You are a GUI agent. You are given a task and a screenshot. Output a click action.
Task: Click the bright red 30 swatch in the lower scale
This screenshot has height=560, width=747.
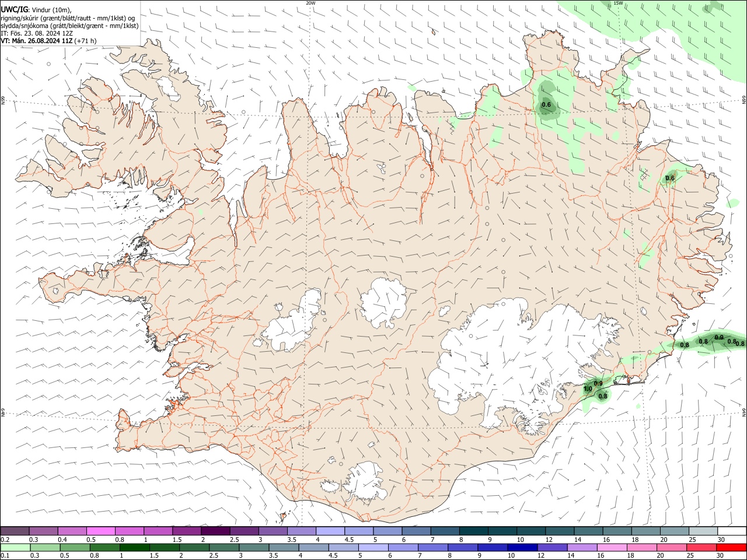click(731, 547)
